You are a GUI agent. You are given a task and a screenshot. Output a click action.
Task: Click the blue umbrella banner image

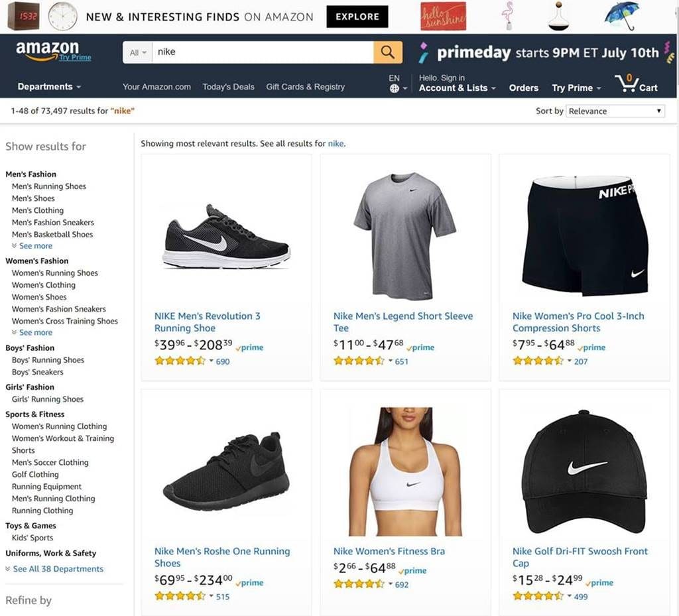[x=621, y=16]
